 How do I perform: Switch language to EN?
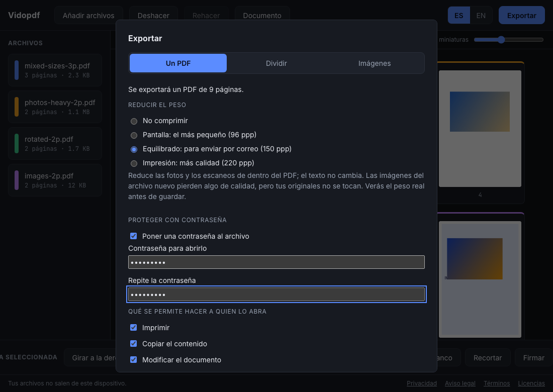pyautogui.click(x=481, y=16)
